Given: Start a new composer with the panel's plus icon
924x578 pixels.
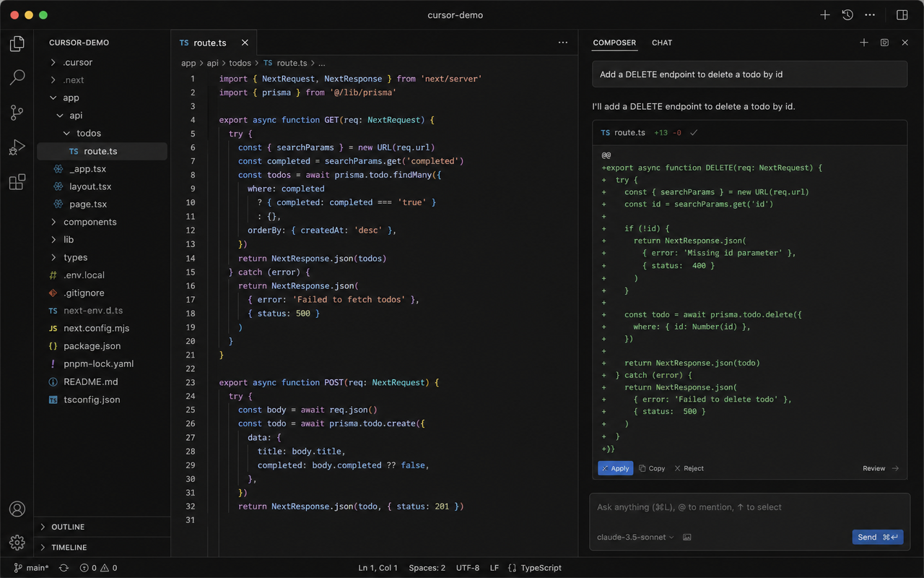Looking at the screenshot, I should click(x=864, y=43).
